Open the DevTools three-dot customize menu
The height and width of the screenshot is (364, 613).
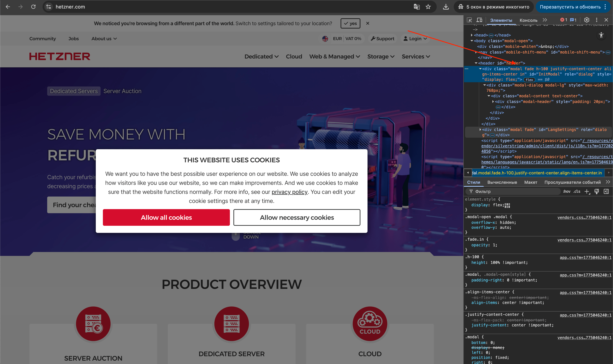(x=597, y=20)
